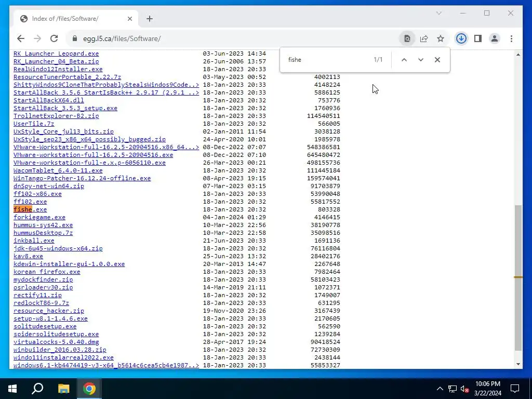Download kdewin-installer-gui-1.0.0.exe
532x399 pixels.
[69, 264]
